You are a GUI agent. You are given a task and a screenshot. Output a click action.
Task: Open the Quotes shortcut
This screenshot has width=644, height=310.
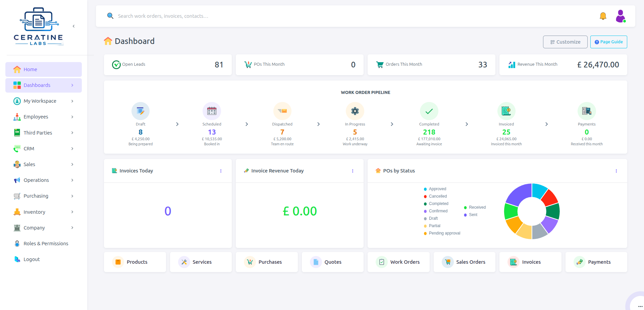333,262
